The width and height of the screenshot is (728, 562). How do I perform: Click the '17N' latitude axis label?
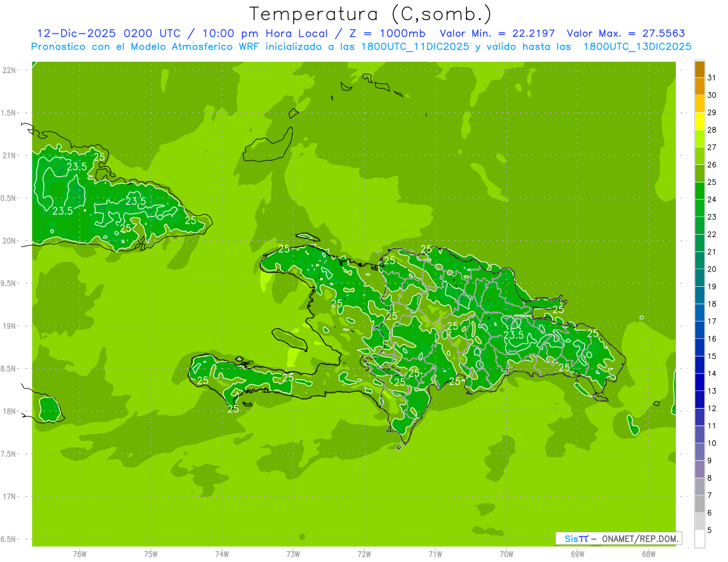pyautogui.click(x=10, y=497)
